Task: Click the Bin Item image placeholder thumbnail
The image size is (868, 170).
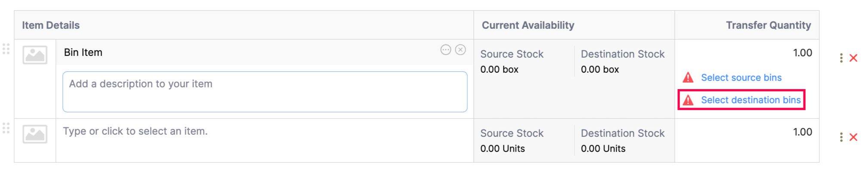Action: (x=35, y=55)
